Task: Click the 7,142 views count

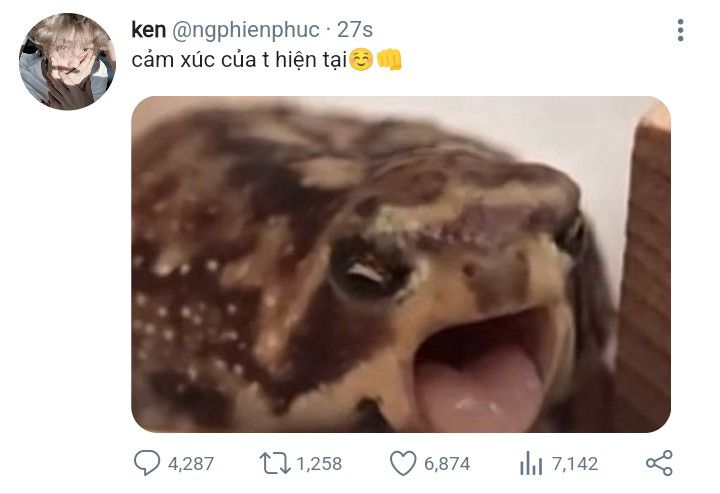Action: [575, 464]
